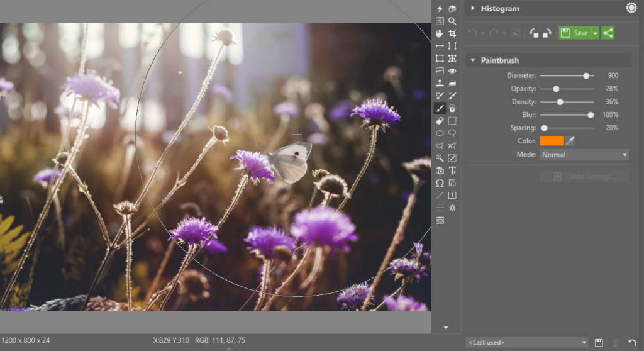Select the Clone Stamp tool
Screen dimensions: 644x351
coord(440,84)
